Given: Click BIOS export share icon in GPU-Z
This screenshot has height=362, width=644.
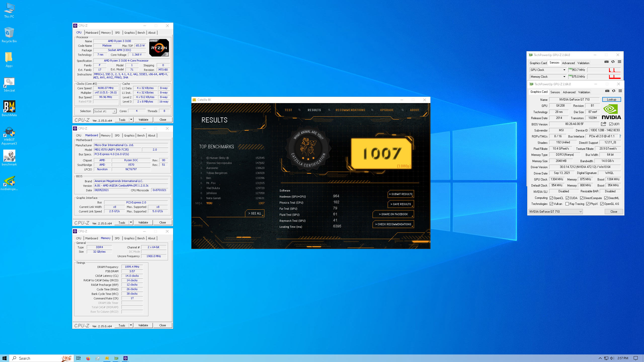Looking at the screenshot, I should (x=603, y=124).
